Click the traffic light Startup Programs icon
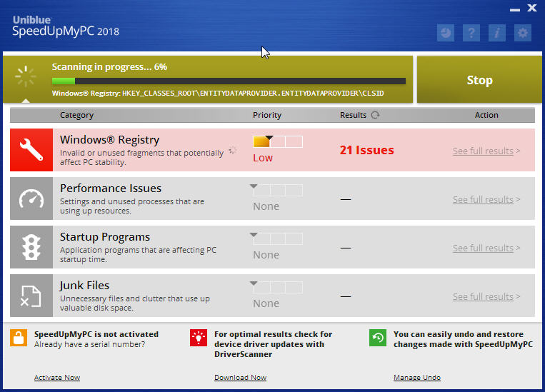This screenshot has height=392, width=545. point(31,247)
